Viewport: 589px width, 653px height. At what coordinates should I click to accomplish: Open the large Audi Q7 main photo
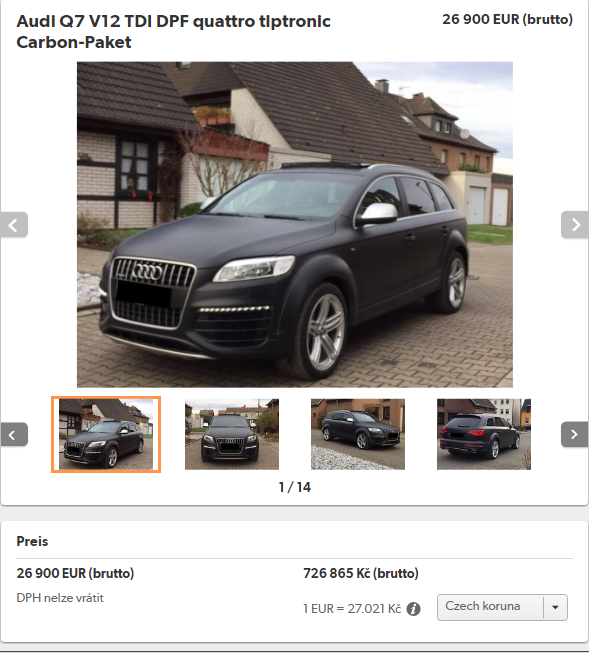[x=294, y=224]
